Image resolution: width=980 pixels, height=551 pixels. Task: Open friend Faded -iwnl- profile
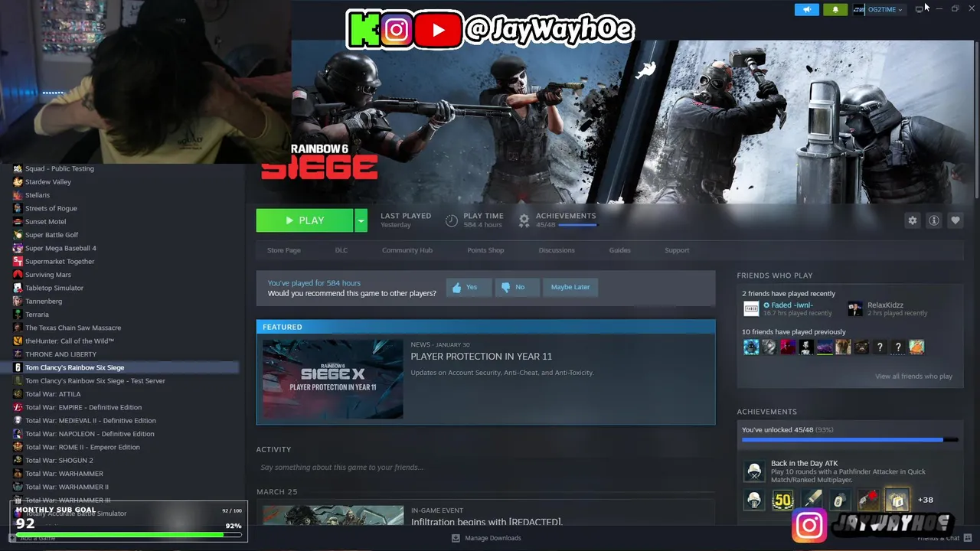click(x=792, y=305)
